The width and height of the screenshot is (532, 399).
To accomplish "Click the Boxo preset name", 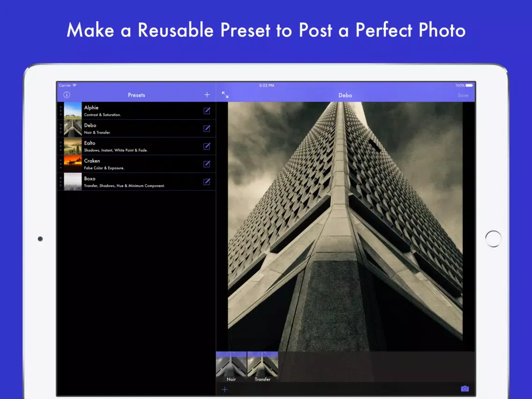I will (x=90, y=178).
